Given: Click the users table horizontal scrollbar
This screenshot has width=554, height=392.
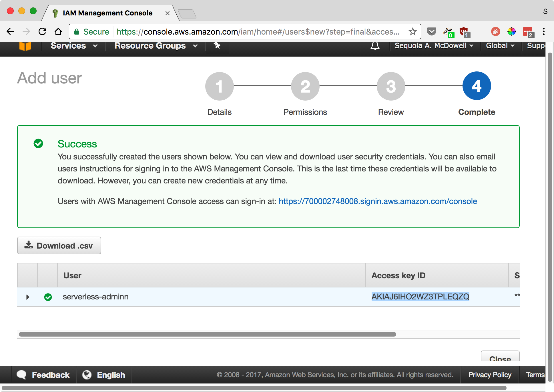Looking at the screenshot, I should coord(207,334).
